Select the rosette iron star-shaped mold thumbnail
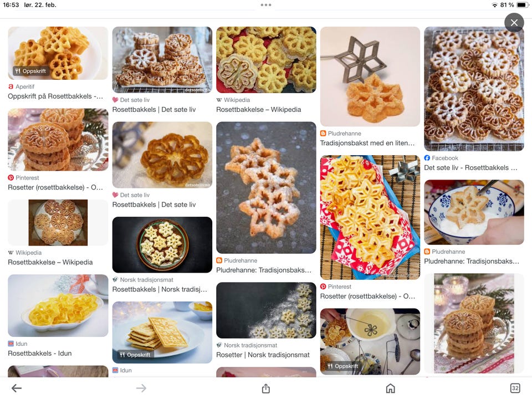 click(x=370, y=76)
